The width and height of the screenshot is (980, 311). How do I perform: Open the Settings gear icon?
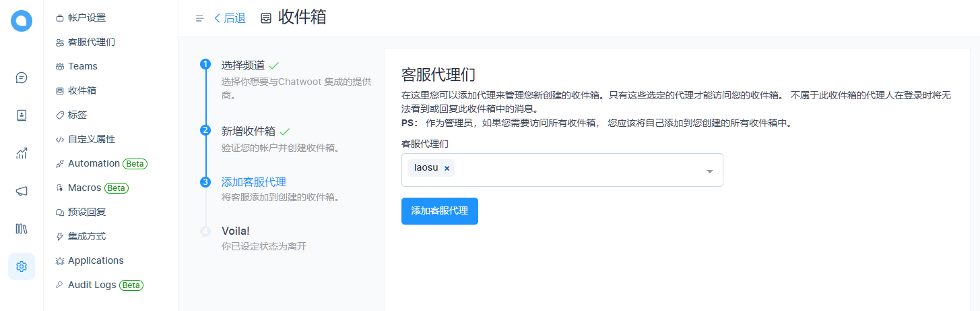click(22, 266)
